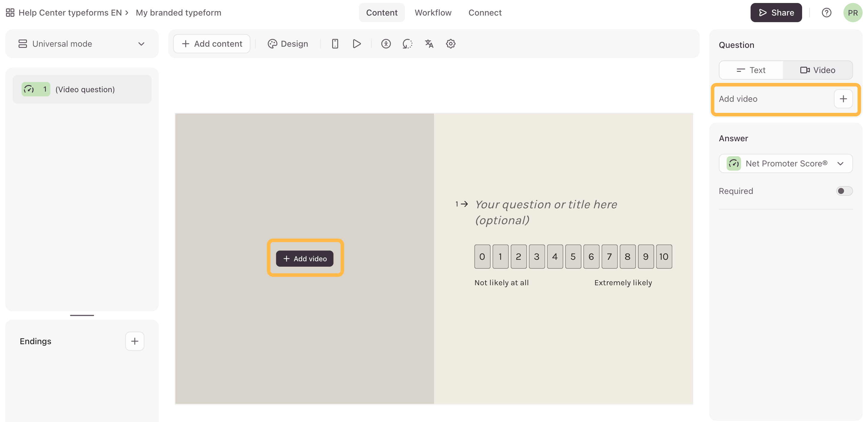This screenshot has width=868, height=422.
Task: Switch to the Workflow tab
Action: (433, 13)
